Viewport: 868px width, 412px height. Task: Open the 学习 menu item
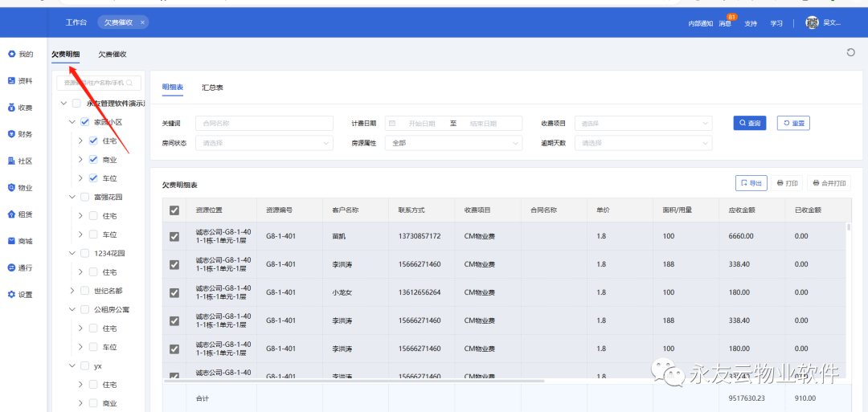(776, 23)
